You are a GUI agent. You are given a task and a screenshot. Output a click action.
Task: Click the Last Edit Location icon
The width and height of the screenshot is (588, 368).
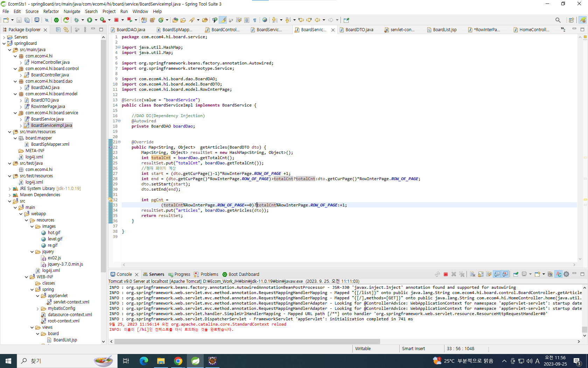click(301, 20)
